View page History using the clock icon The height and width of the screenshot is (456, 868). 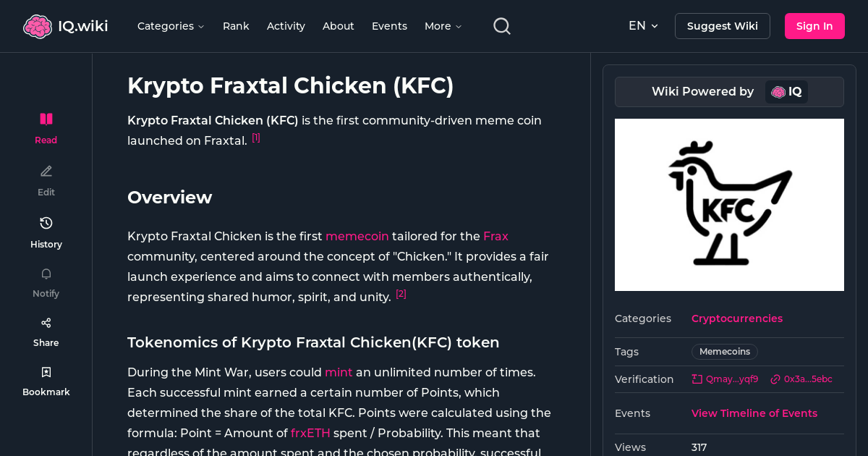pos(46,223)
